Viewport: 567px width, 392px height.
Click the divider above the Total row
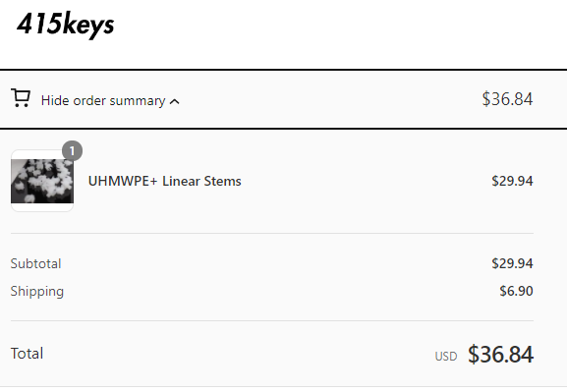click(x=272, y=320)
